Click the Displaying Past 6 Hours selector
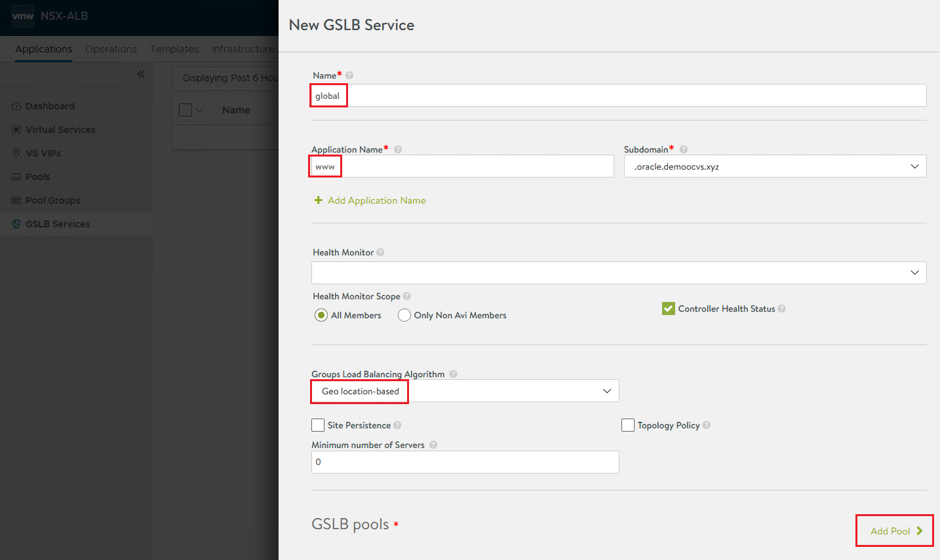940x560 pixels. (226, 78)
